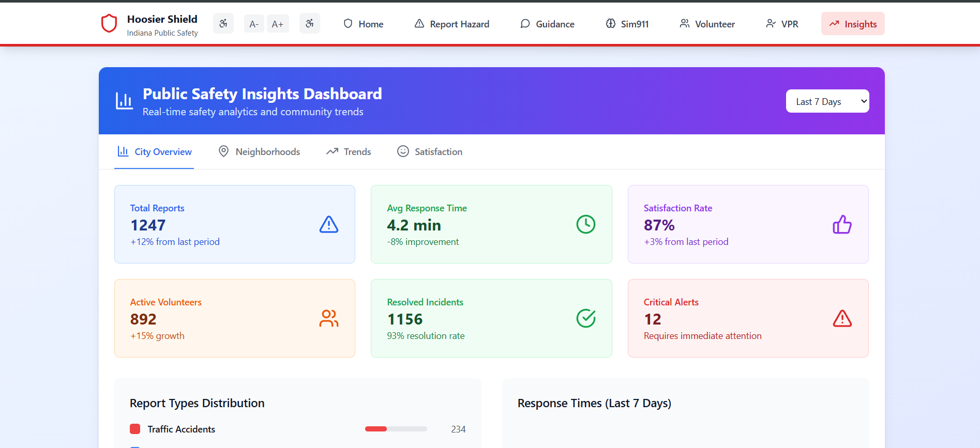980x448 pixels.
Task: Click the "93% resolution rate" text
Action: [426, 336]
